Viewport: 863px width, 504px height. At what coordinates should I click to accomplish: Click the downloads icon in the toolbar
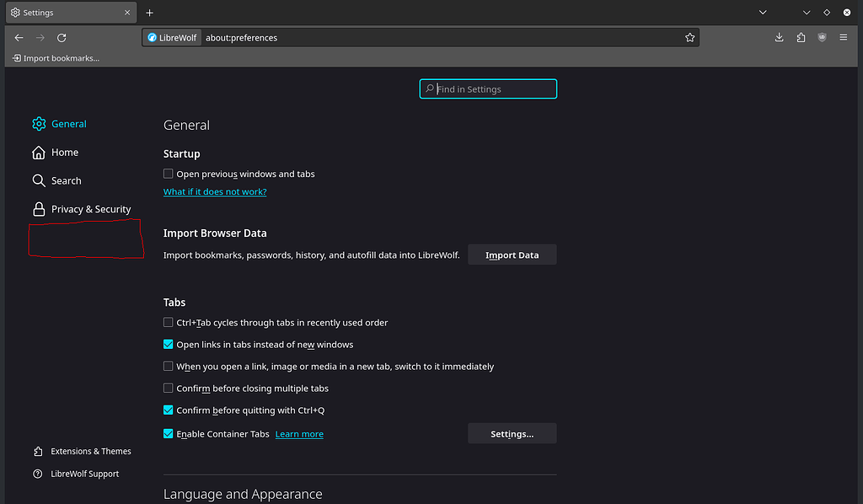779,37
